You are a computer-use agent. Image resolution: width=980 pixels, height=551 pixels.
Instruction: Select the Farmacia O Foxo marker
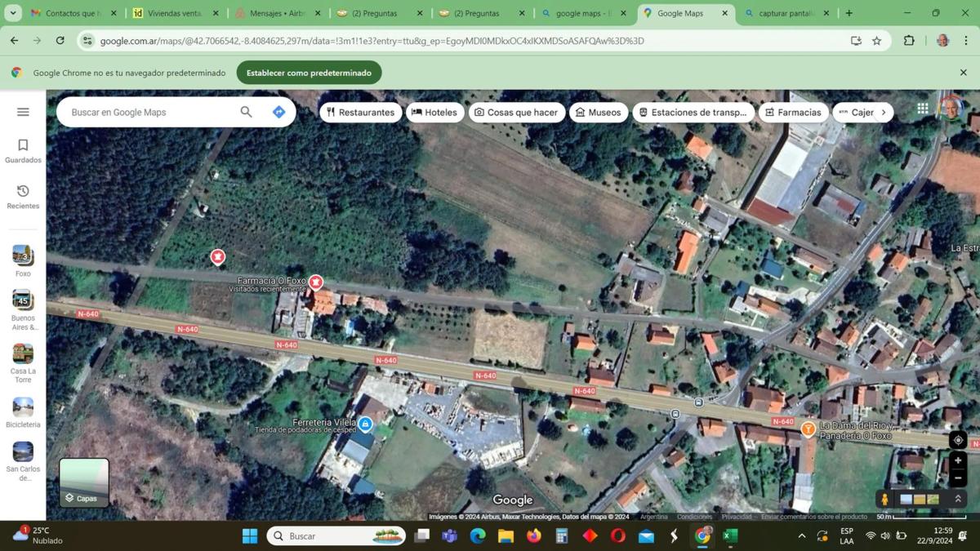(x=315, y=282)
